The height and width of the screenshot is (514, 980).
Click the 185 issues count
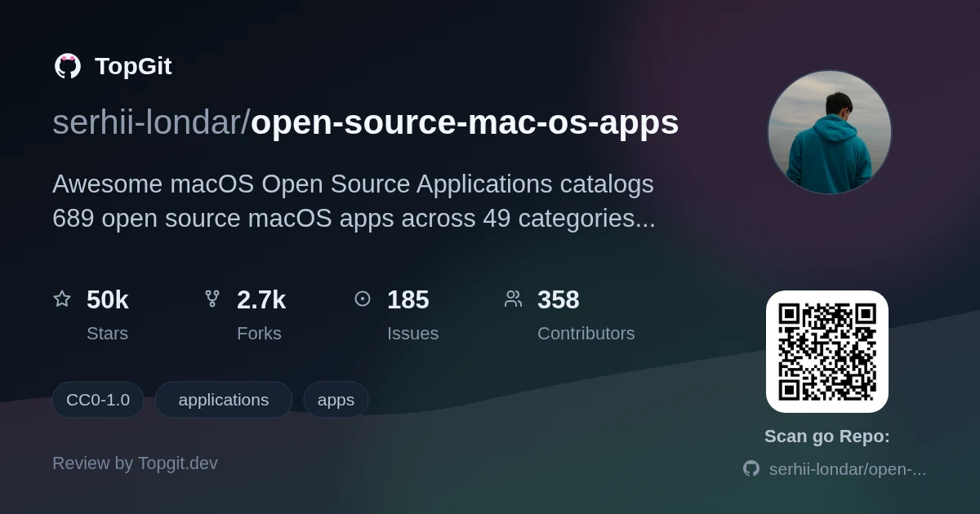point(408,300)
